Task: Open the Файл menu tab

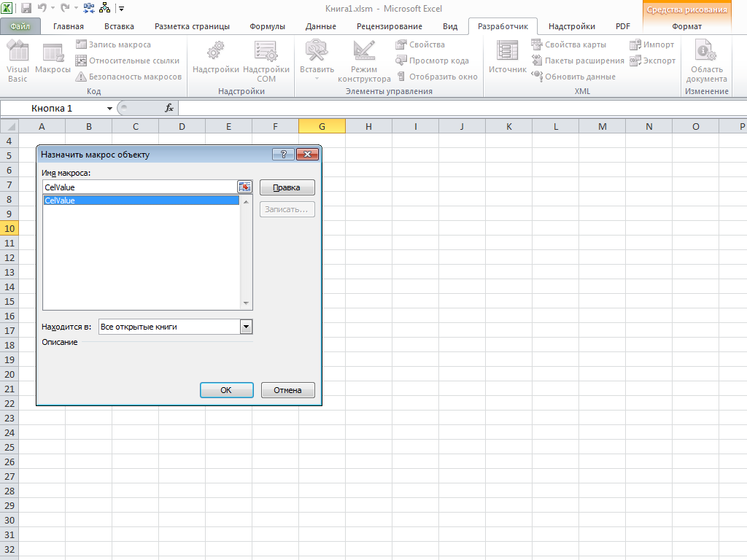Action: tap(20, 26)
